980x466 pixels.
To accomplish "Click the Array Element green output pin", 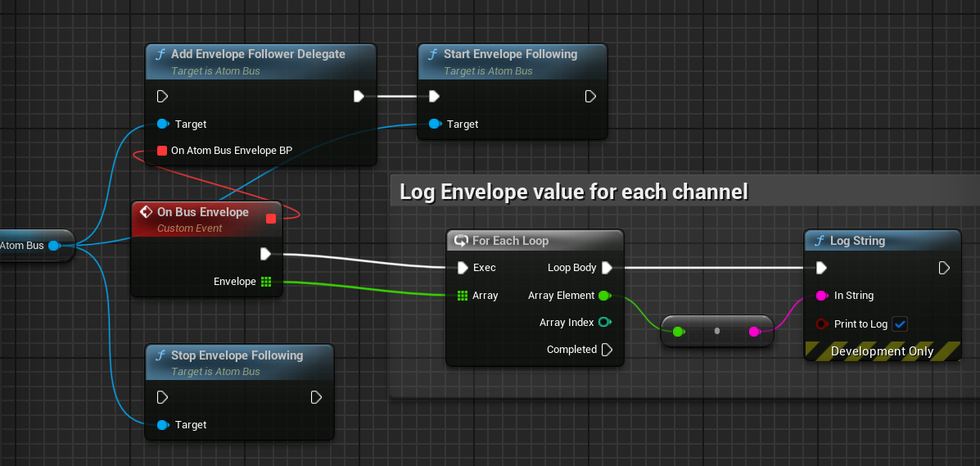I will click(604, 296).
